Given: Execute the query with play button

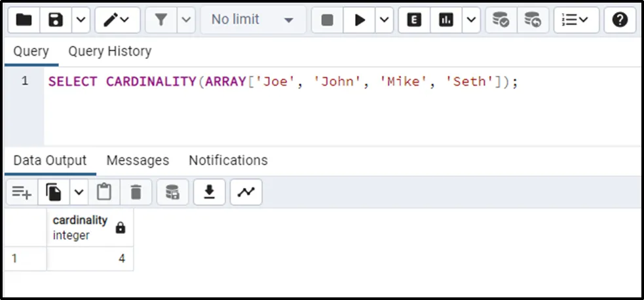Looking at the screenshot, I should click(360, 20).
